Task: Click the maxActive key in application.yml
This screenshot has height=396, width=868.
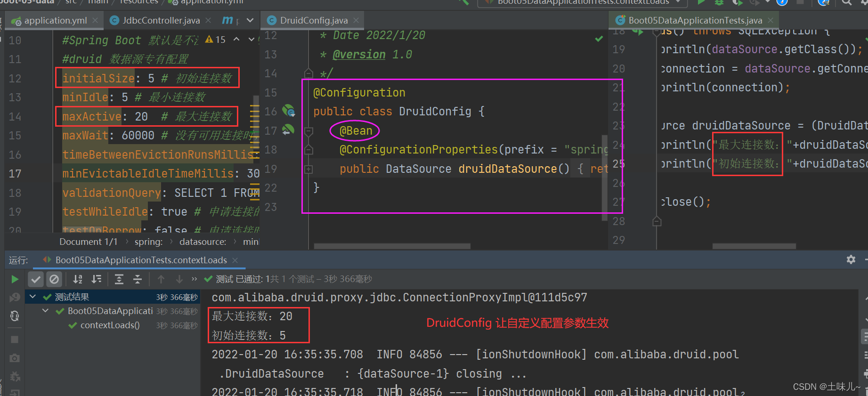Action: (92, 116)
